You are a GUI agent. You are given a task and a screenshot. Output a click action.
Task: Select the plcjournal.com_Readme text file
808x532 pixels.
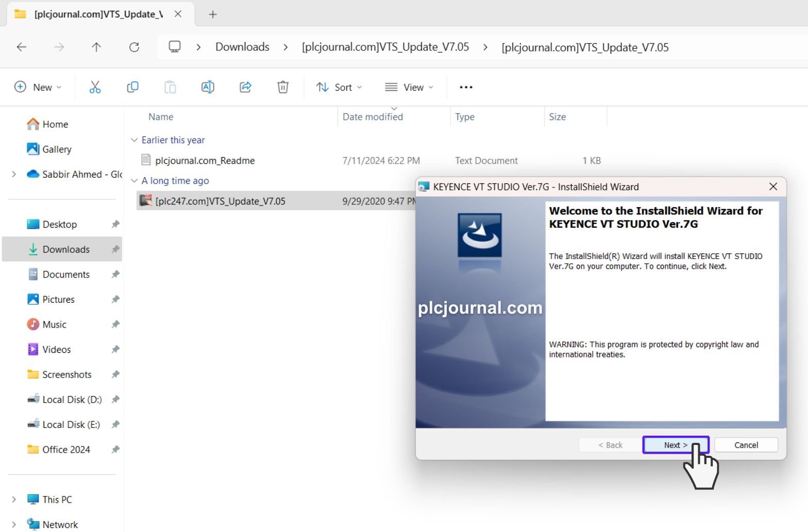point(205,161)
